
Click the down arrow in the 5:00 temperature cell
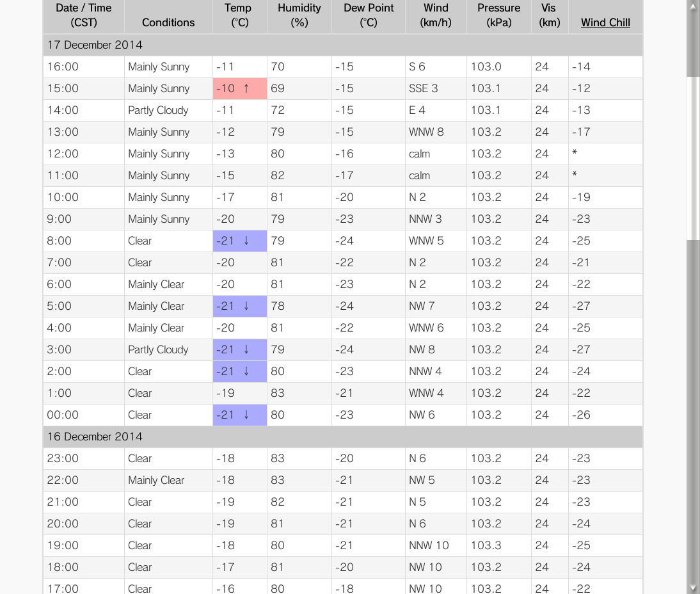(246, 306)
